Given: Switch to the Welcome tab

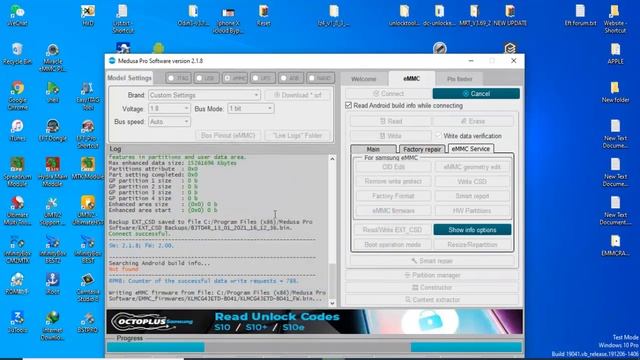Looking at the screenshot, I should click(364, 79).
